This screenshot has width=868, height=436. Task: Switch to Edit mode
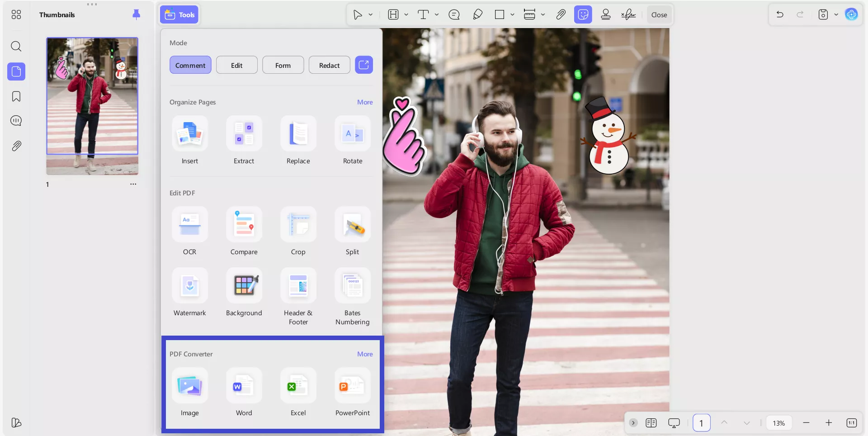(x=236, y=65)
